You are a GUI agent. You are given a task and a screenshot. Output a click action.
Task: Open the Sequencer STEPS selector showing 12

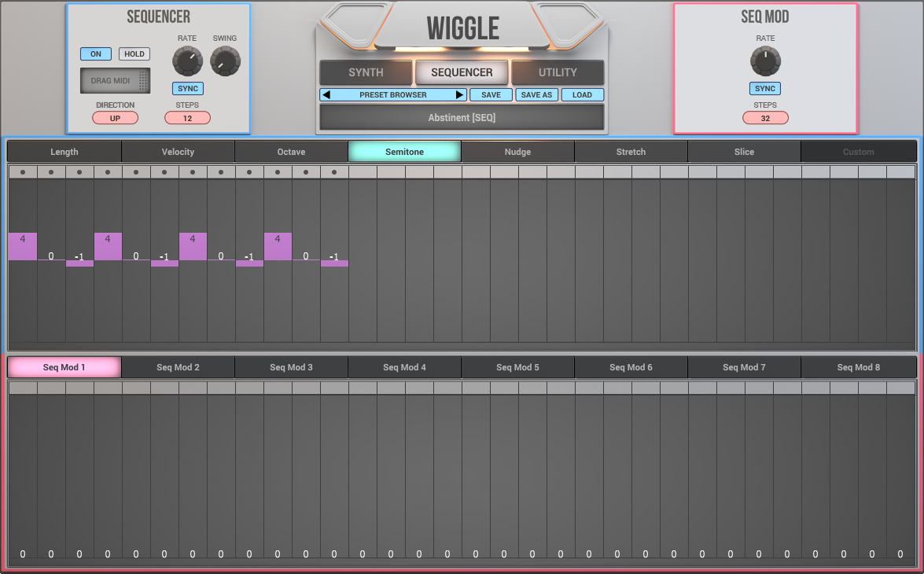187,119
